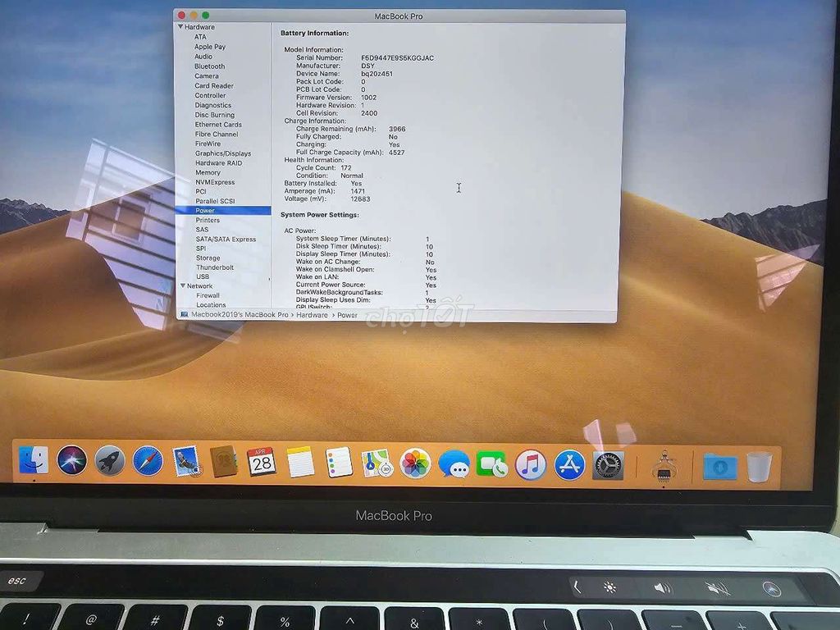Select Card Reader in sidebar
The image size is (840, 630).
(214, 85)
